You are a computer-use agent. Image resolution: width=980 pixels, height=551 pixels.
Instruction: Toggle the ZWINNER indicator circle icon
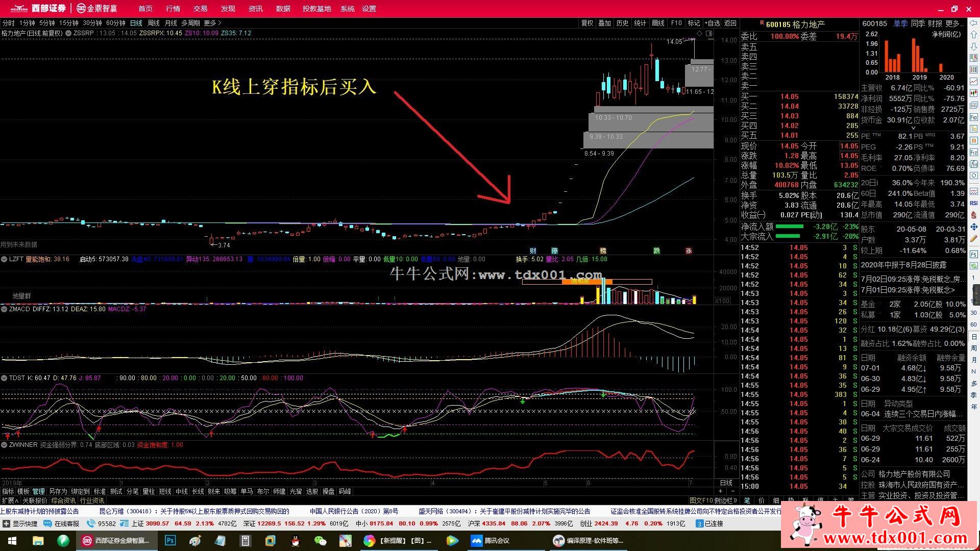pos(4,445)
